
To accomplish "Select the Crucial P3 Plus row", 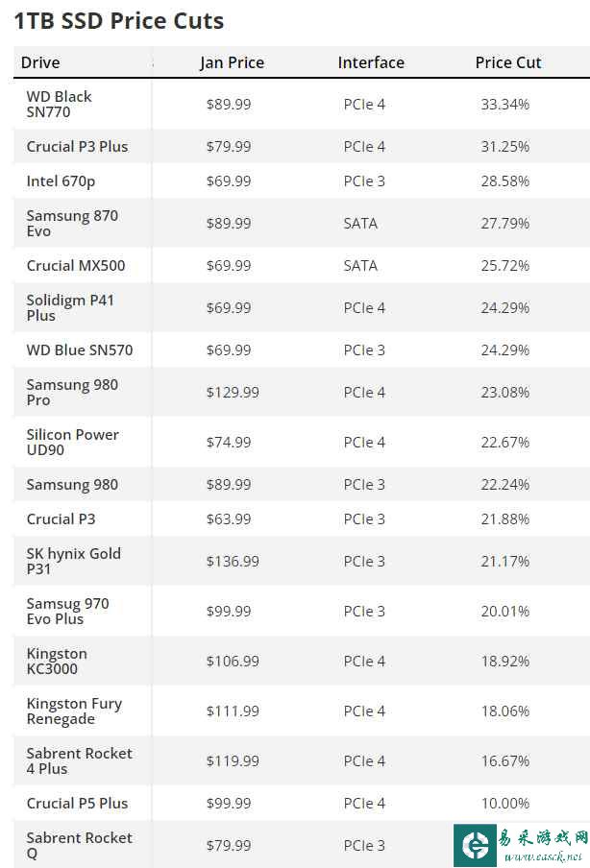I will coord(302,146).
